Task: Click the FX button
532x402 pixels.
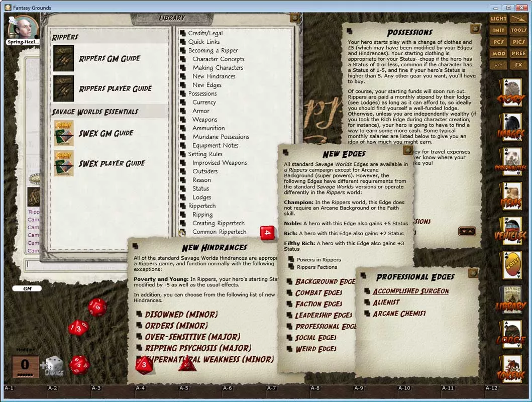Action: [x=518, y=65]
